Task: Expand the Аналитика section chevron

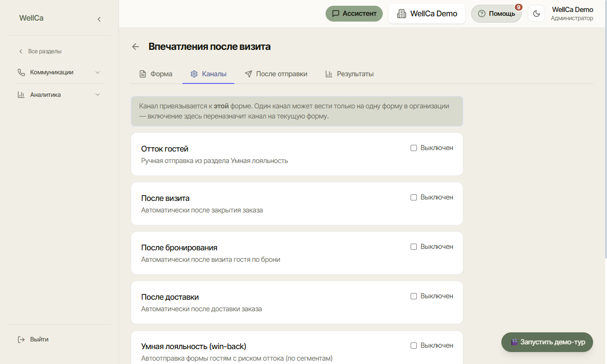Action: coord(97,95)
